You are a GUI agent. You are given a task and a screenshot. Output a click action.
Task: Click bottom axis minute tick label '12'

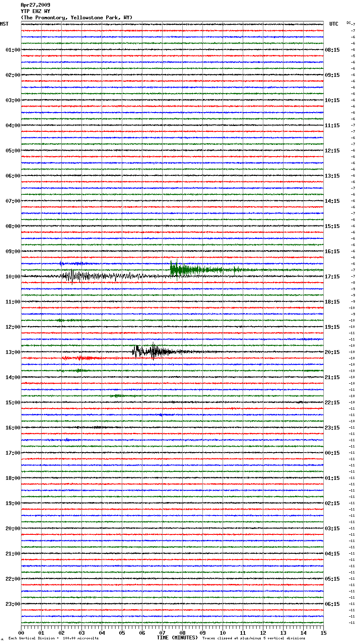coord(263,633)
